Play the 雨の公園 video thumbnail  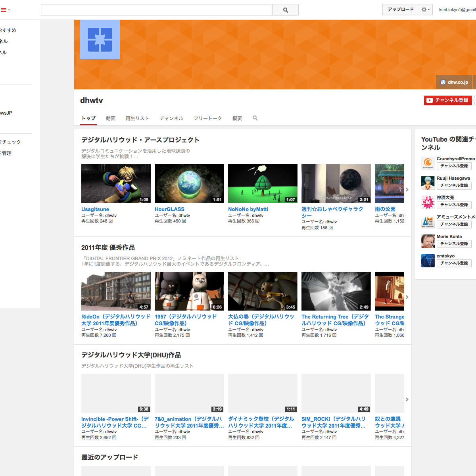pos(390,184)
